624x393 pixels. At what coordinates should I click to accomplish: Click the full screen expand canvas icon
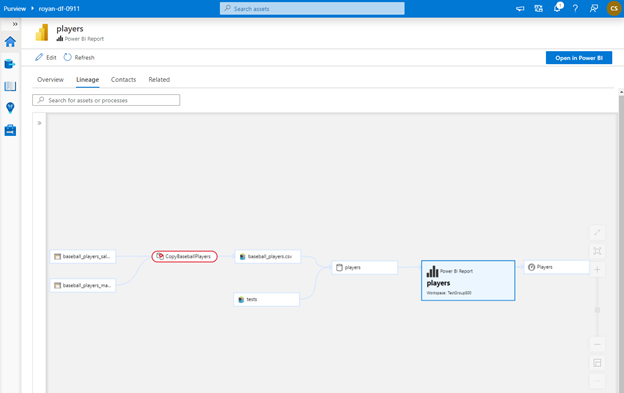pos(597,232)
